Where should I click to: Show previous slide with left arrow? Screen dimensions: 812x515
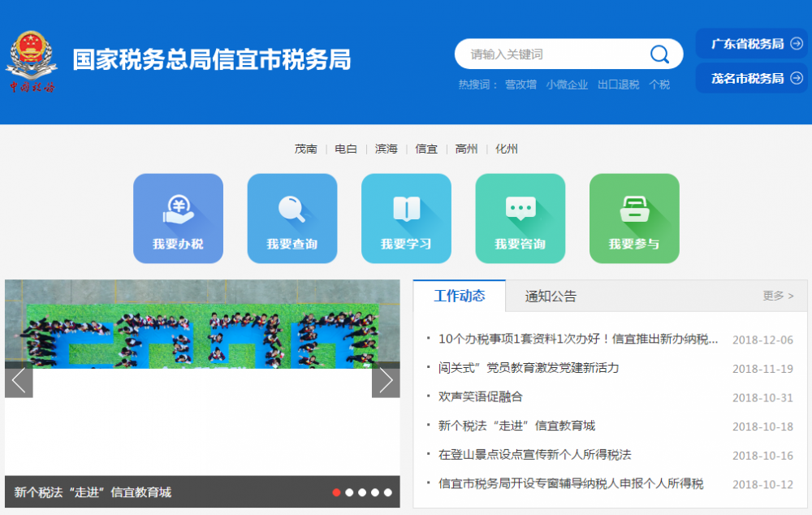tap(19, 380)
